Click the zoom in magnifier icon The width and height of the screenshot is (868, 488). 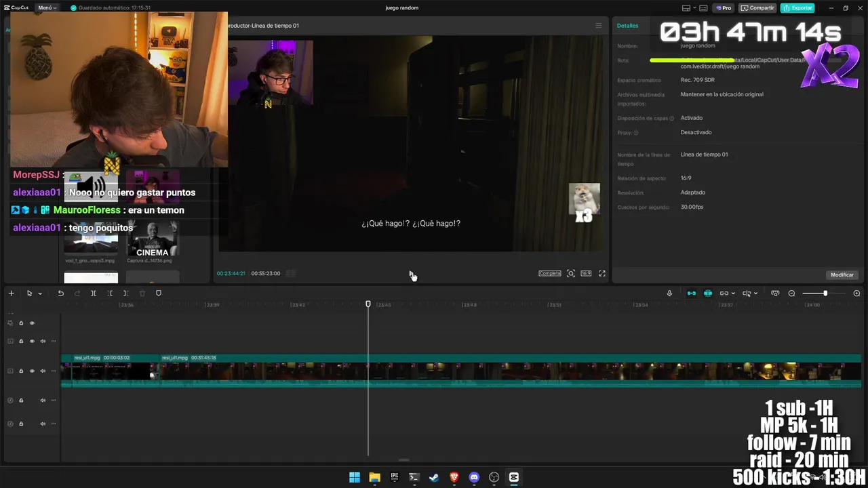(856, 293)
